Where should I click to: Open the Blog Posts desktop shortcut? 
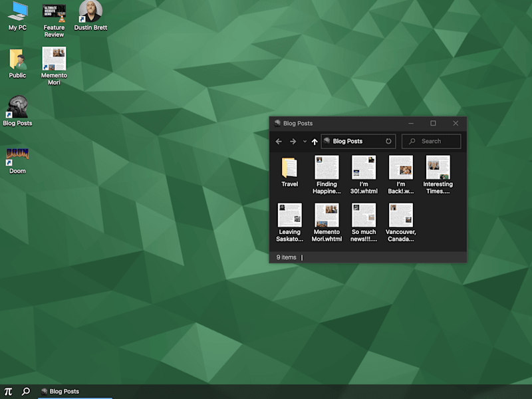(x=17, y=111)
